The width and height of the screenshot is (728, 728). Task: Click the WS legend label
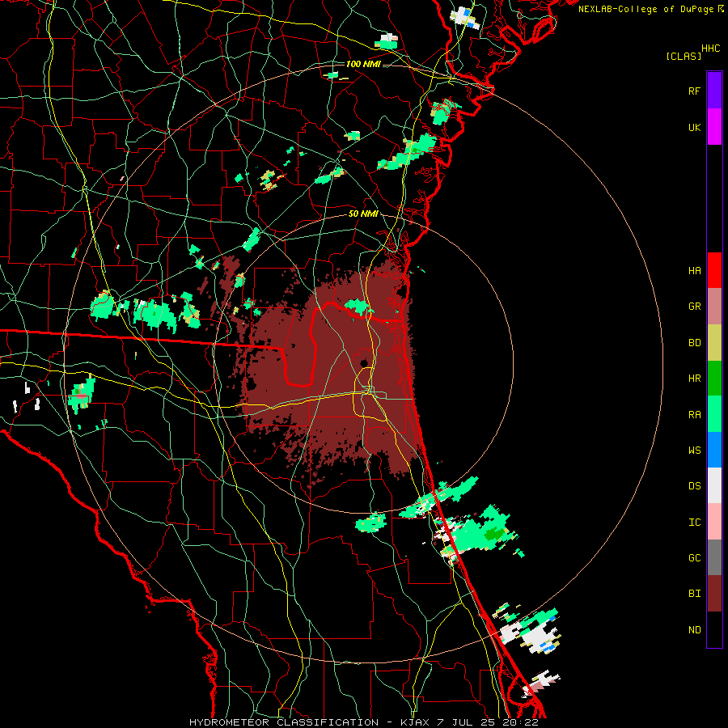pyautogui.click(x=694, y=451)
